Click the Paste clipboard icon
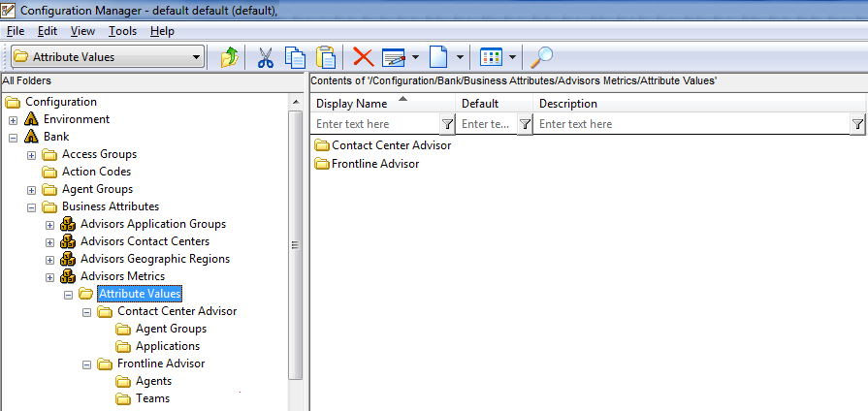The image size is (868, 411). pyautogui.click(x=326, y=57)
